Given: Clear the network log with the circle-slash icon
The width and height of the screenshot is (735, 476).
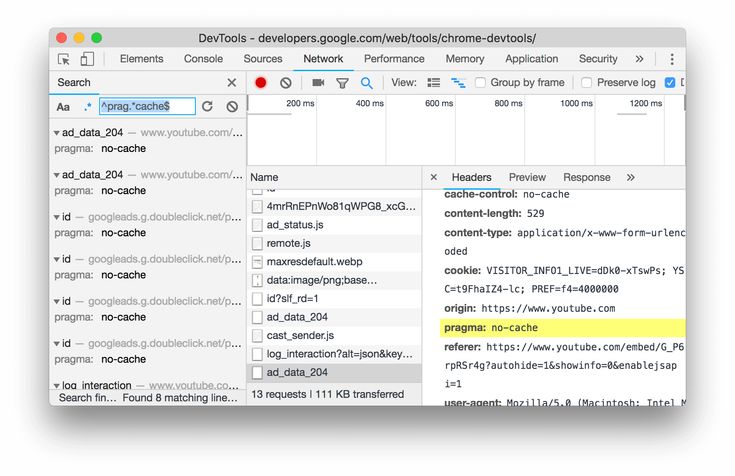Looking at the screenshot, I should (285, 83).
